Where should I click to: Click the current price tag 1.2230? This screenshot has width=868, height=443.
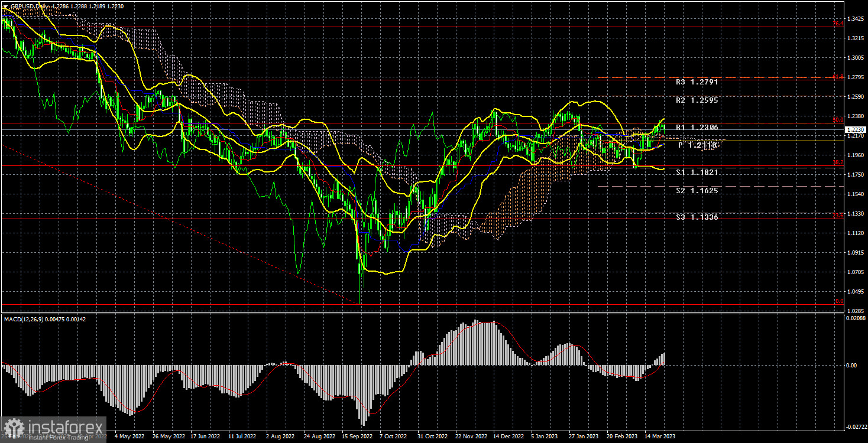[856, 129]
